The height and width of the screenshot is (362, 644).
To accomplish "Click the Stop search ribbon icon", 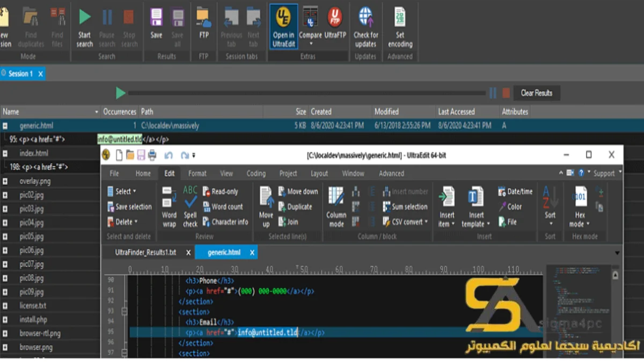I will (x=129, y=17).
